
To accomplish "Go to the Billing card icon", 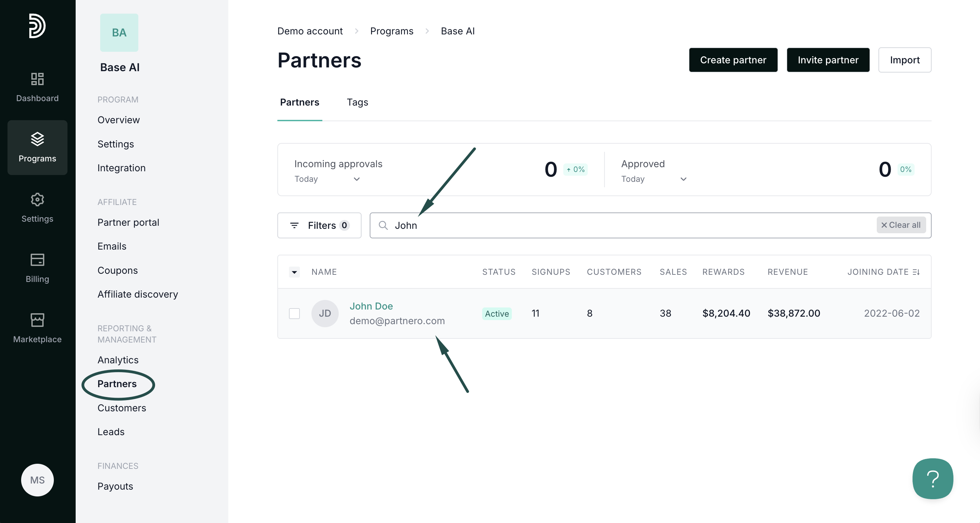I will (37, 260).
